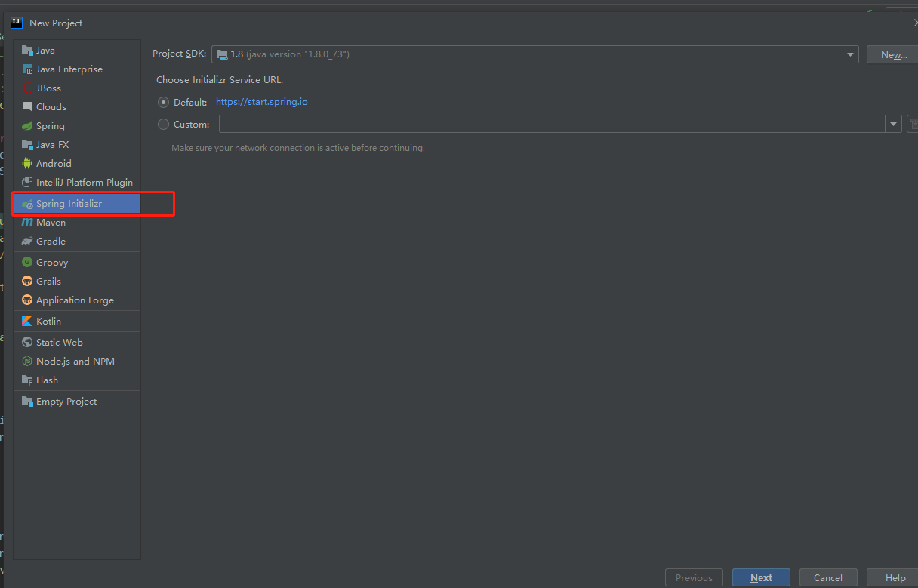Choose the Spring leaf icon
The image size is (918, 588).
[27, 126]
